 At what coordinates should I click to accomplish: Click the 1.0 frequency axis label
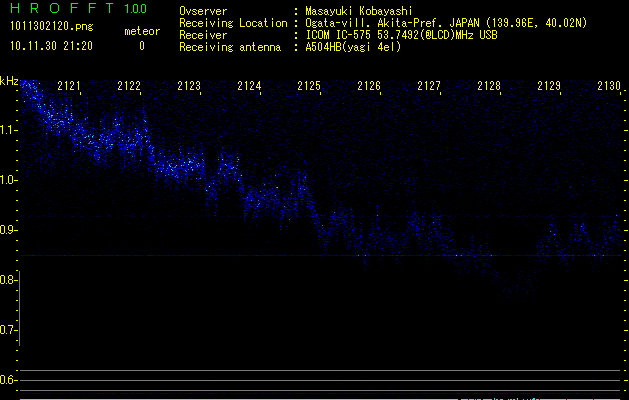coord(8,180)
